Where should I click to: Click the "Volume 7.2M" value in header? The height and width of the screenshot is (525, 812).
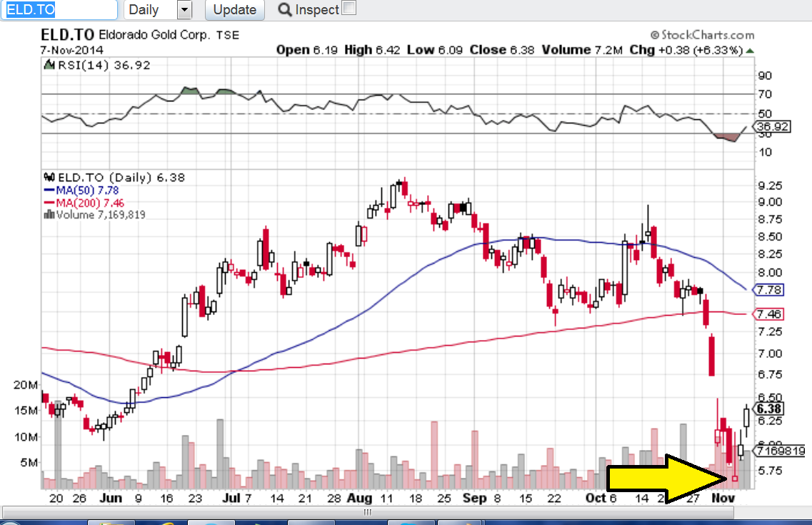coord(582,50)
